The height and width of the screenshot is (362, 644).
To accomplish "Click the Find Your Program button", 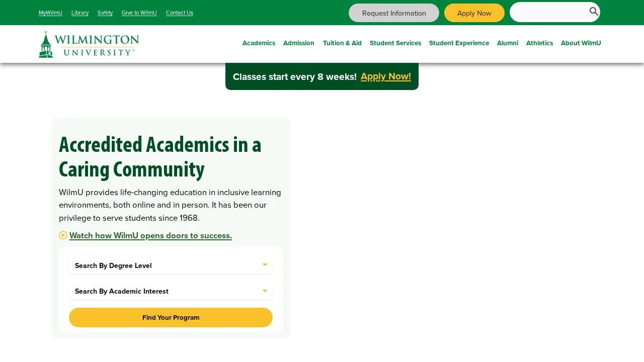I will 171,318.
